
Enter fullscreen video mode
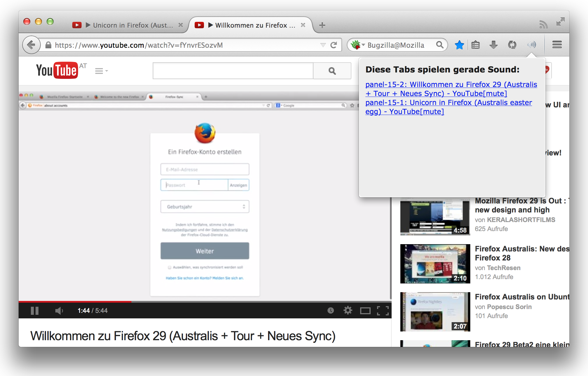(x=383, y=311)
